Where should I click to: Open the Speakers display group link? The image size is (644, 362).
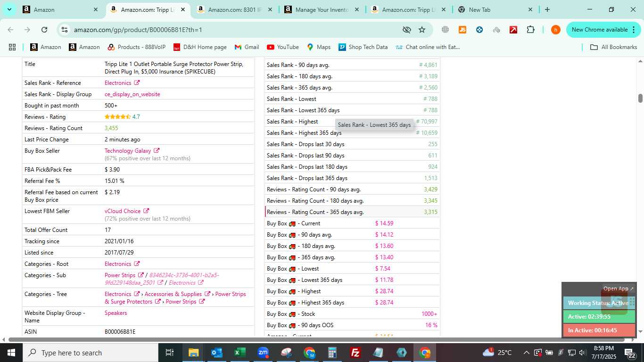[116, 313]
